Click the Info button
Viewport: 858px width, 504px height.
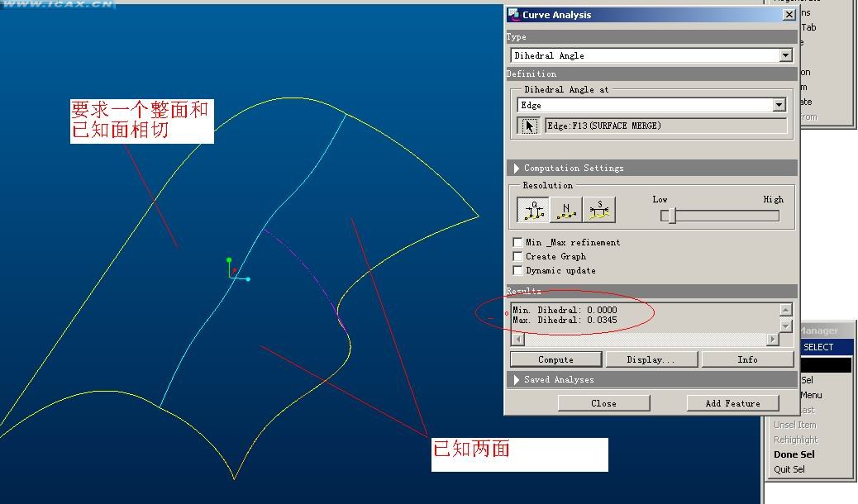pos(747,359)
